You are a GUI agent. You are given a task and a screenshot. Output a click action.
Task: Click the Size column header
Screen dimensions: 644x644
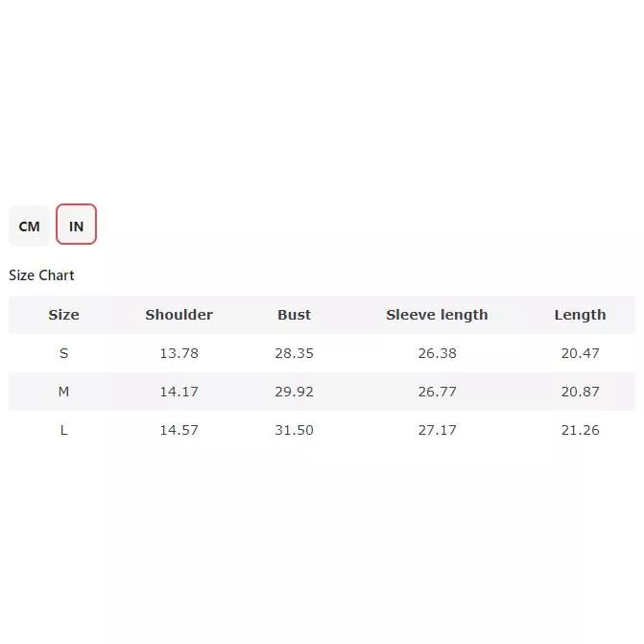[63, 315]
